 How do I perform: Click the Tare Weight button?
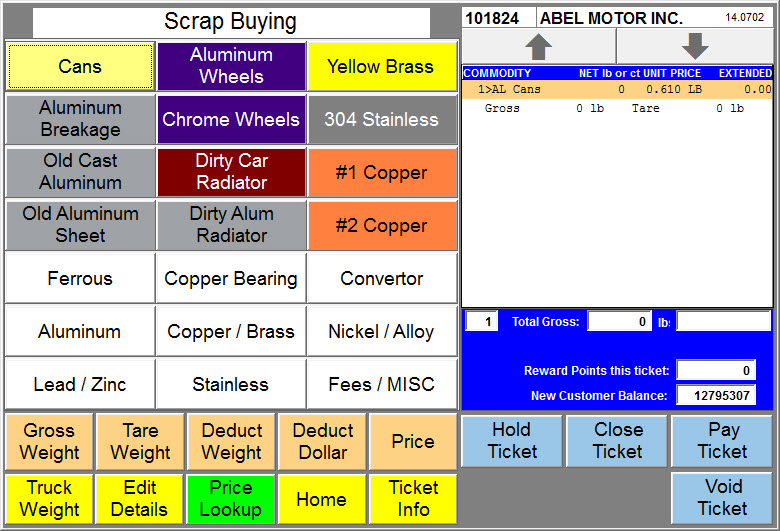pyautogui.click(x=140, y=441)
